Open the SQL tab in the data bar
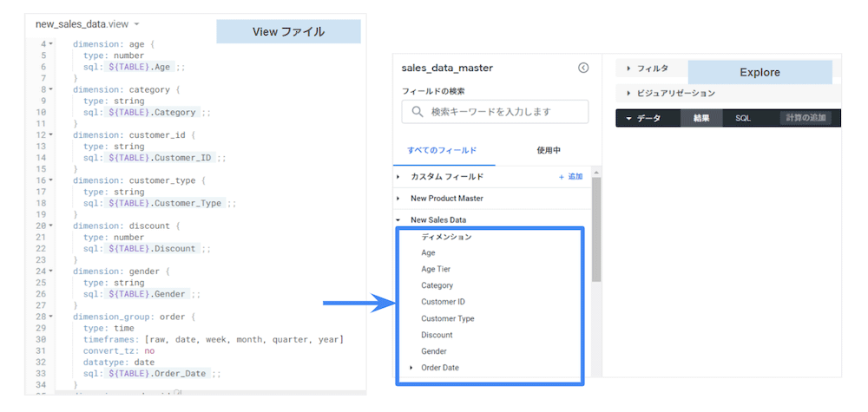The image size is (868, 412). click(x=743, y=118)
